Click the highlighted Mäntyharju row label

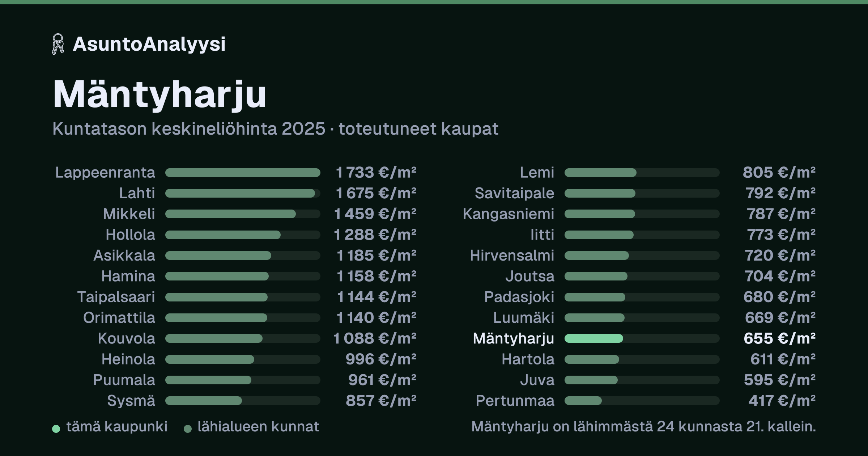pos(514,338)
